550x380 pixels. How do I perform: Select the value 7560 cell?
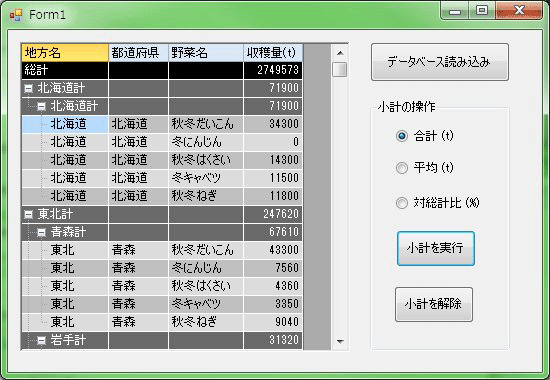273,268
